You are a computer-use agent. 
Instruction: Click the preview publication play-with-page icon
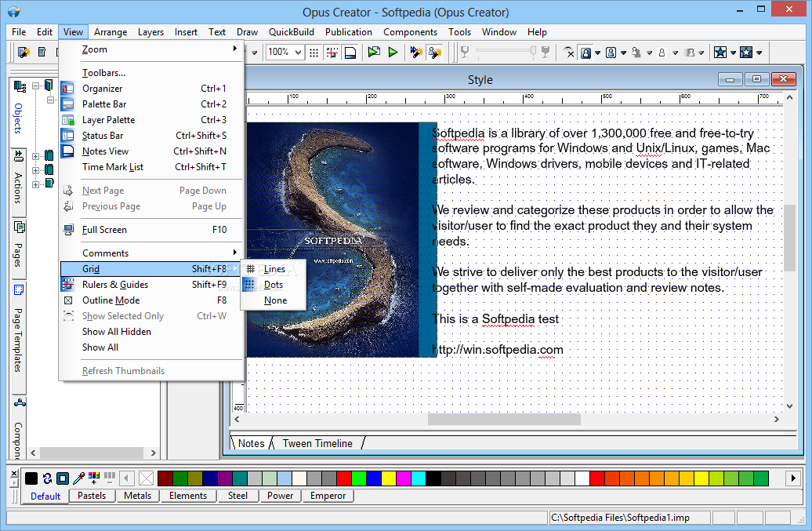374,52
